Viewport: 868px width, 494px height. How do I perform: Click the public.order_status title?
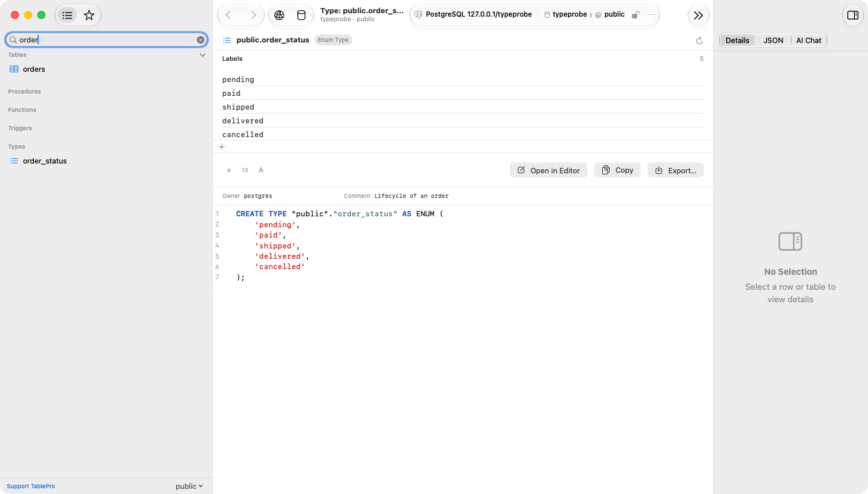[x=273, y=40]
